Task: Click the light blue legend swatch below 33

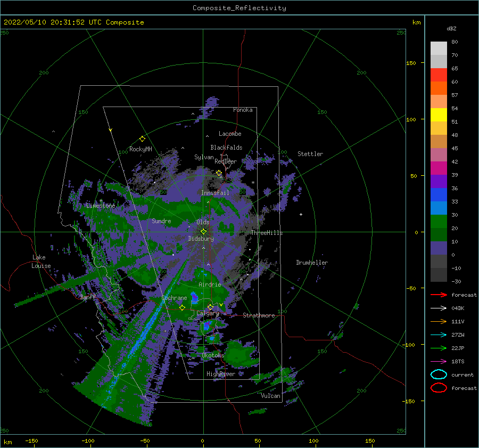Action: tap(439, 208)
